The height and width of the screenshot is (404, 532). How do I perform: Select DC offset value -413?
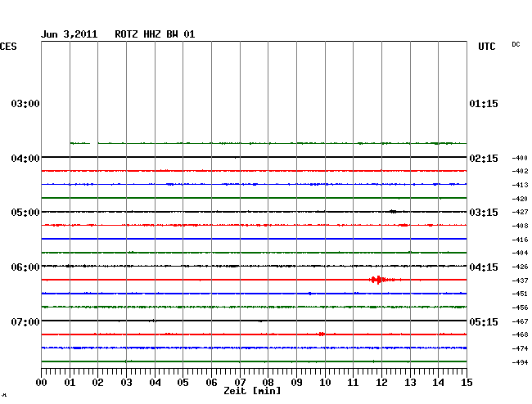pyautogui.click(x=520, y=185)
